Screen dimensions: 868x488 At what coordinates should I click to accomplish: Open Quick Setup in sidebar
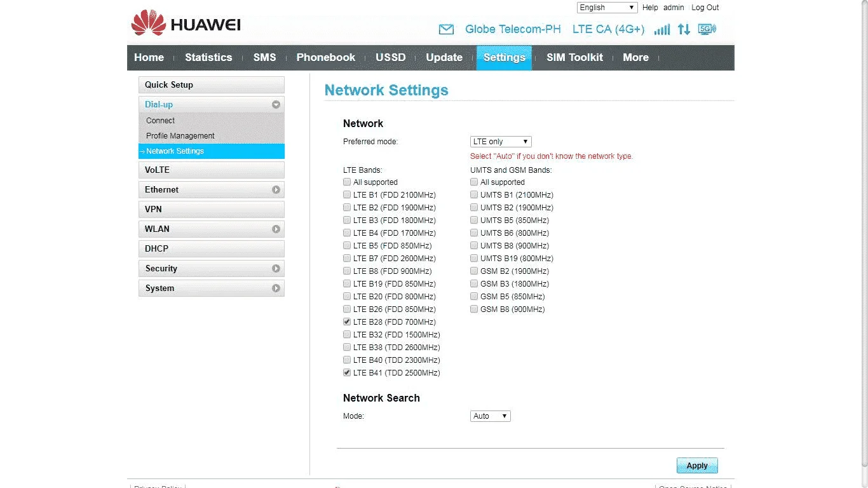click(211, 85)
